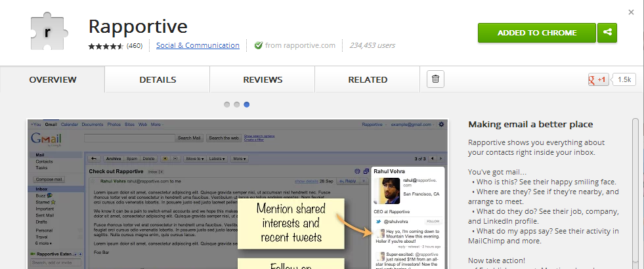The height and width of the screenshot is (269, 644).
Task: Click the (460) ratings count
Action: coord(135,46)
